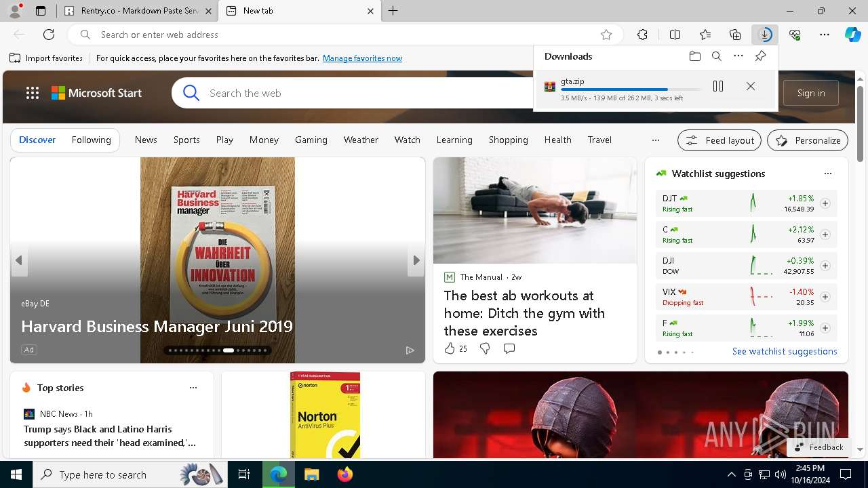
Task: Pause the gta.zip download
Action: [718, 86]
